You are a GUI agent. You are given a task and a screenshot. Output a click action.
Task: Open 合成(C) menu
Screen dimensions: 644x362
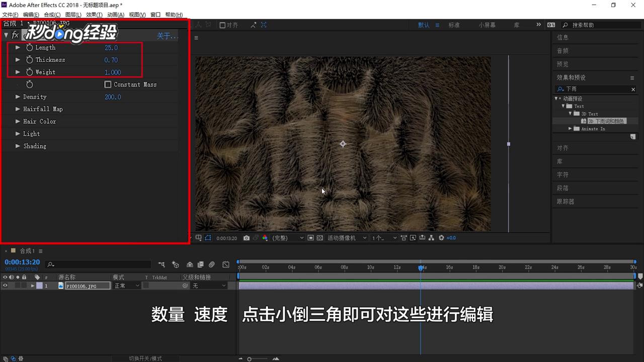pyautogui.click(x=52, y=15)
